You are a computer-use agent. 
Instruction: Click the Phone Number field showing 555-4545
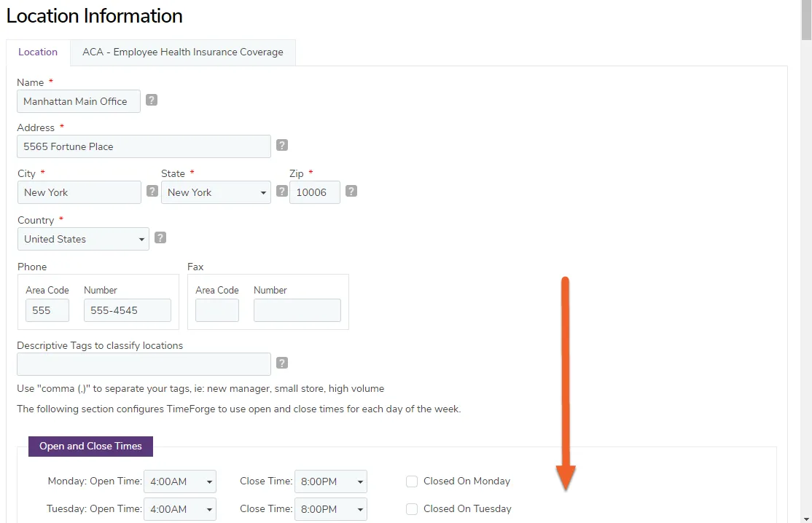[x=128, y=310]
